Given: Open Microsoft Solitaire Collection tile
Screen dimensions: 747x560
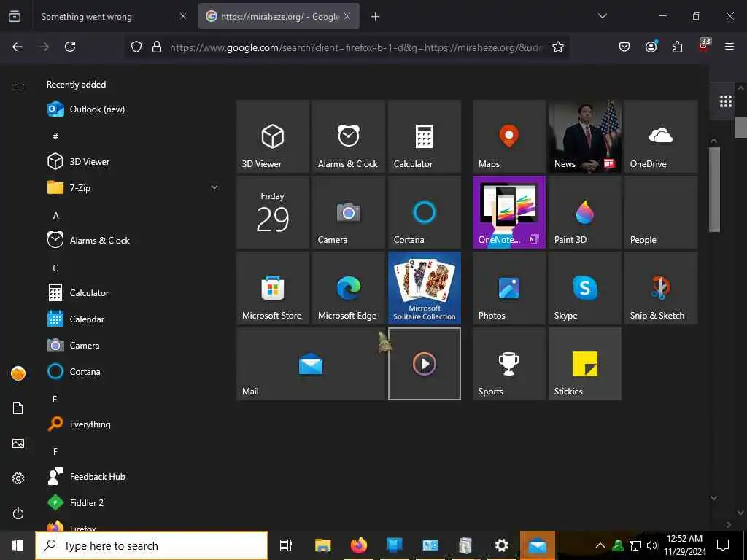Looking at the screenshot, I should [425, 288].
